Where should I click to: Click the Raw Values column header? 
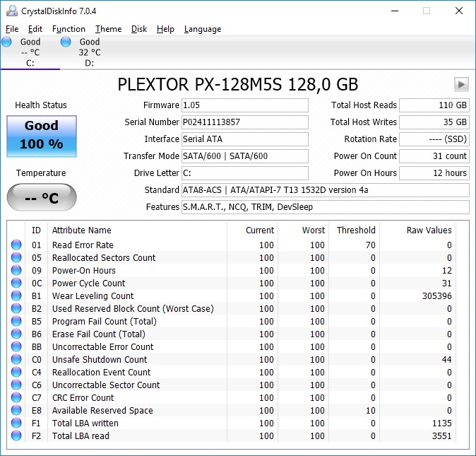click(x=429, y=230)
